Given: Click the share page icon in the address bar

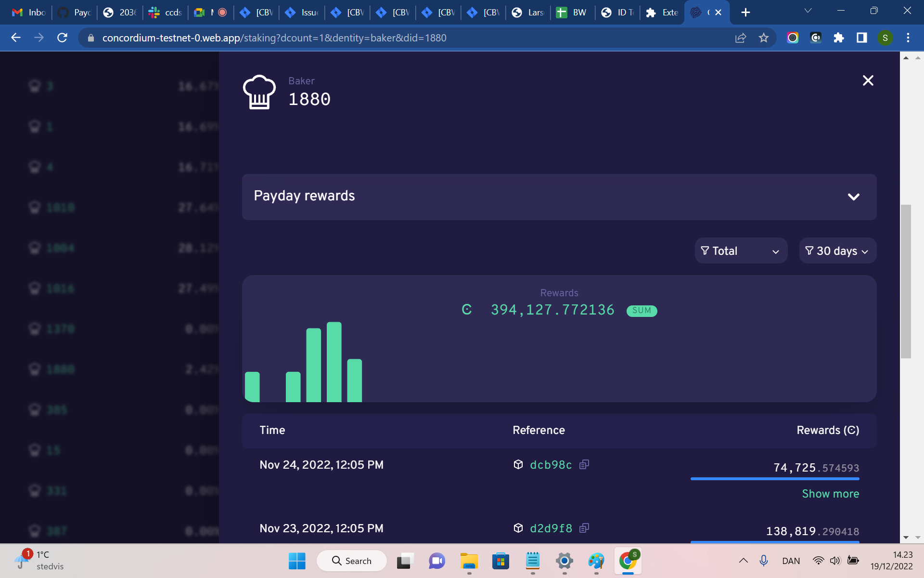Looking at the screenshot, I should [x=741, y=38].
